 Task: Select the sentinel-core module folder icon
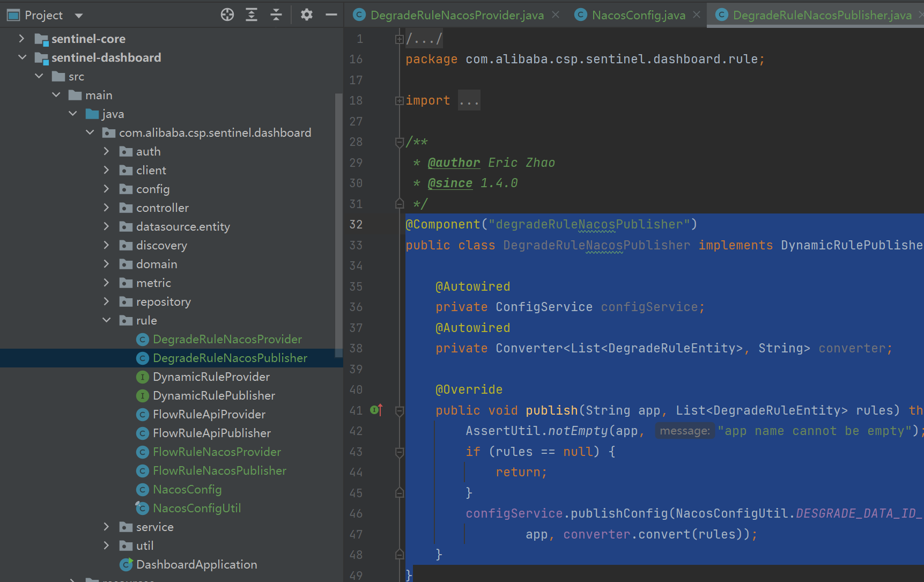tap(41, 39)
